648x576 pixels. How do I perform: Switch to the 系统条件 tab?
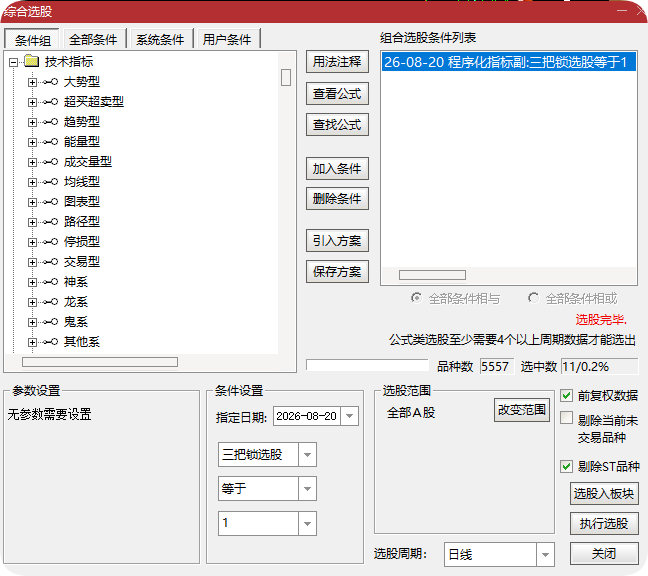click(x=160, y=40)
